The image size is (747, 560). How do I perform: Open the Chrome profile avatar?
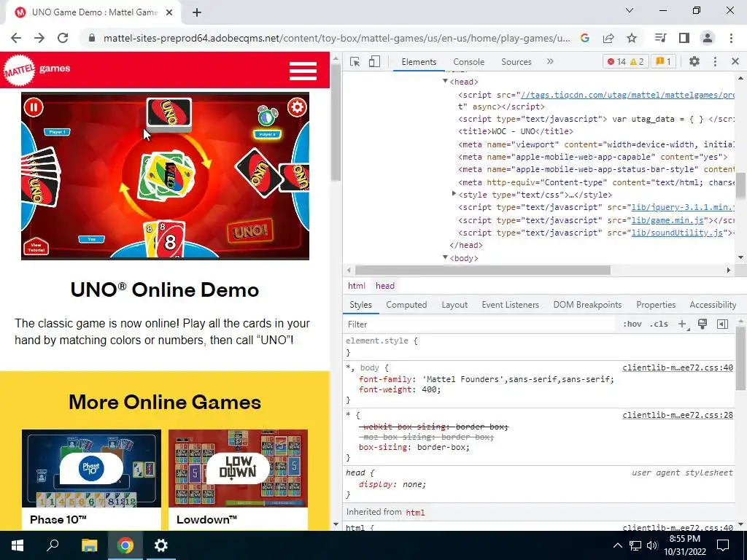pyautogui.click(x=708, y=38)
